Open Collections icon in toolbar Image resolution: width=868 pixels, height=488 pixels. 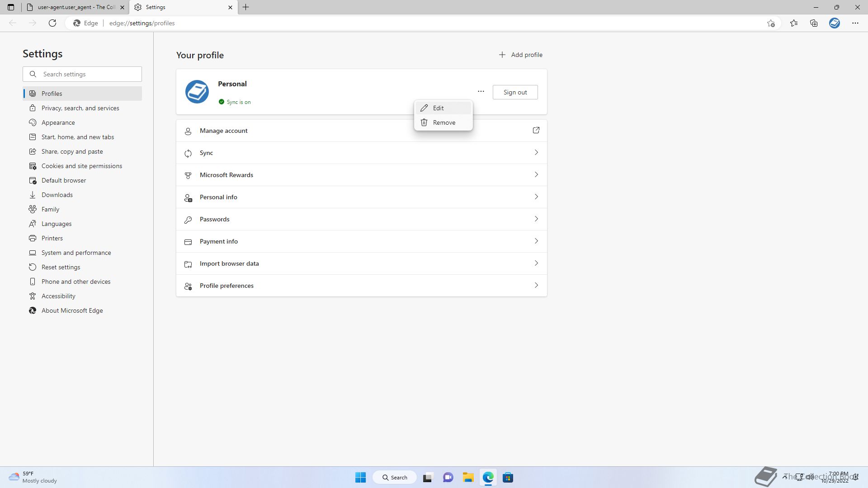coord(814,23)
